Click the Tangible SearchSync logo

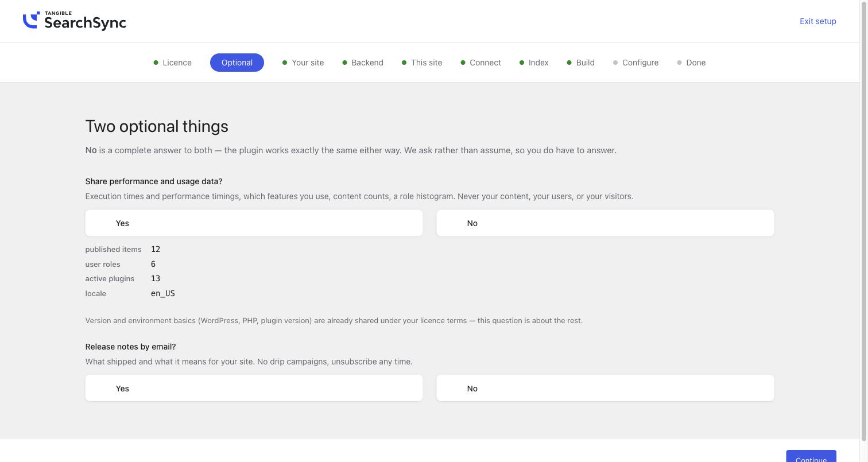tap(75, 21)
